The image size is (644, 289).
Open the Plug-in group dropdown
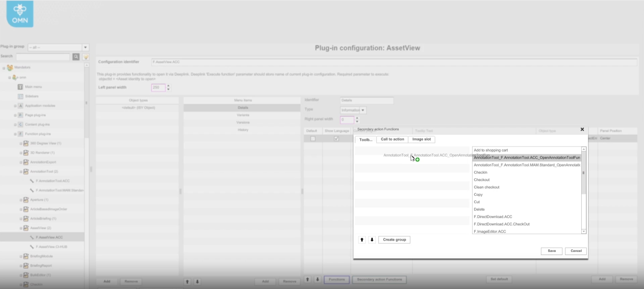[86, 47]
